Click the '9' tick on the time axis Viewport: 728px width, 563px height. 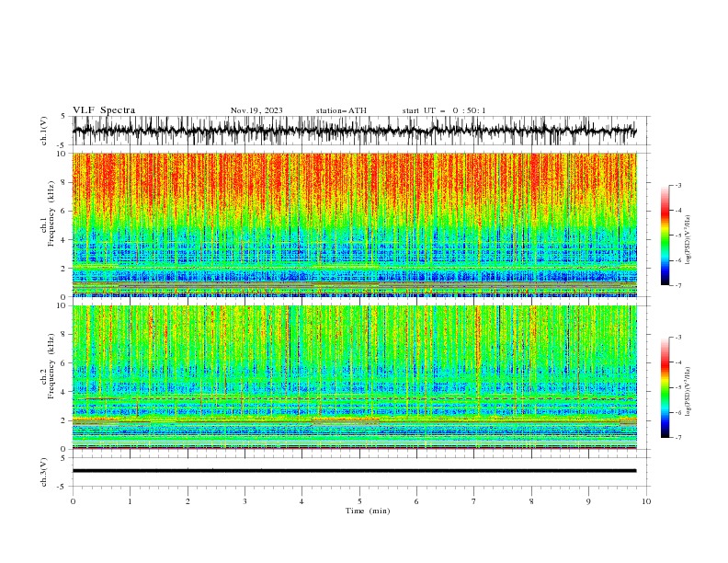click(x=588, y=501)
